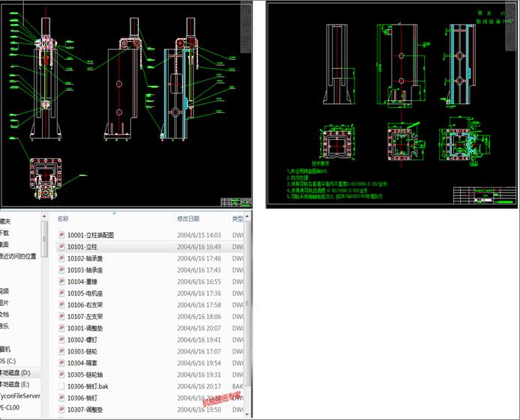Click the 10102-轴承盖 file icon

62,258
